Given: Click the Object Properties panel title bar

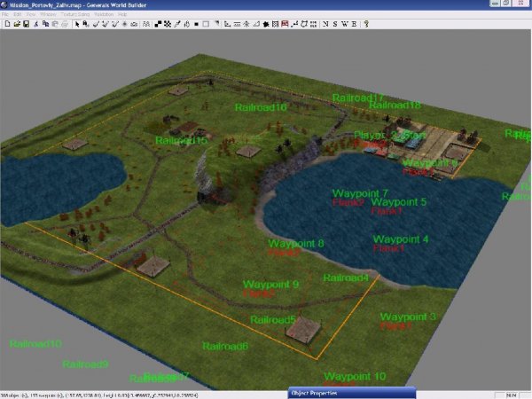Looking at the screenshot, I should tap(350, 393).
